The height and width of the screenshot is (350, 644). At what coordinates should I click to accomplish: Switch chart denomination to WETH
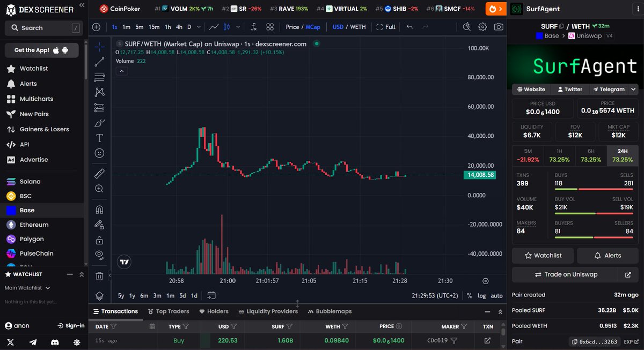coord(358,27)
